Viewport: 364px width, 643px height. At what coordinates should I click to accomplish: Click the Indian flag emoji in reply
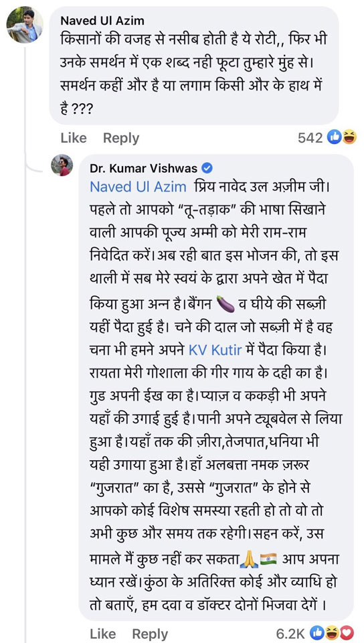tap(268, 558)
